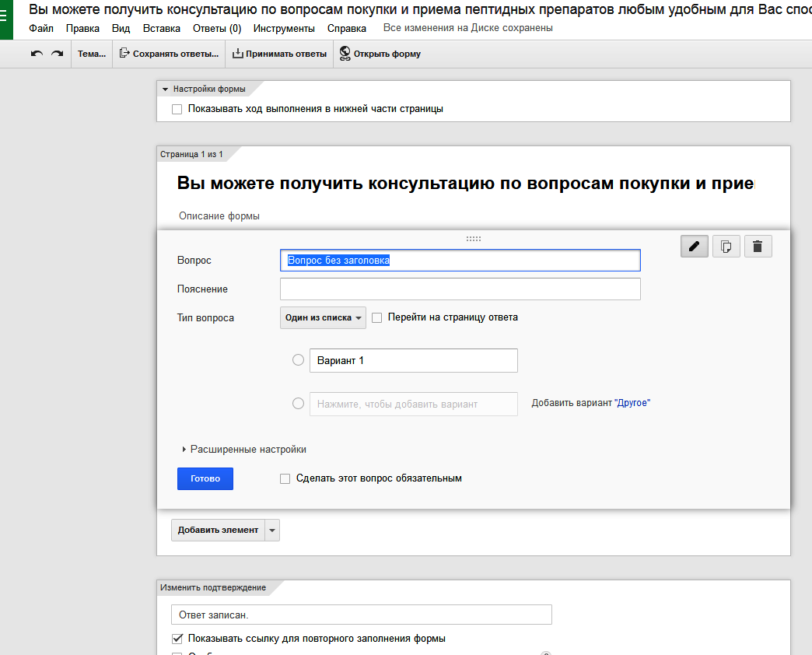
Task: Expand Расширенные настройки section
Action: click(244, 450)
